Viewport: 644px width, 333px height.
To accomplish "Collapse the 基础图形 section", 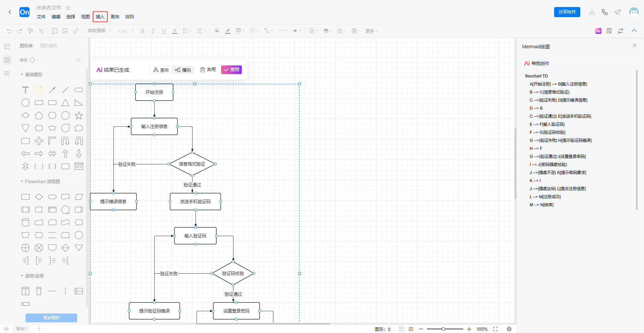I will pyautogui.click(x=22, y=74).
